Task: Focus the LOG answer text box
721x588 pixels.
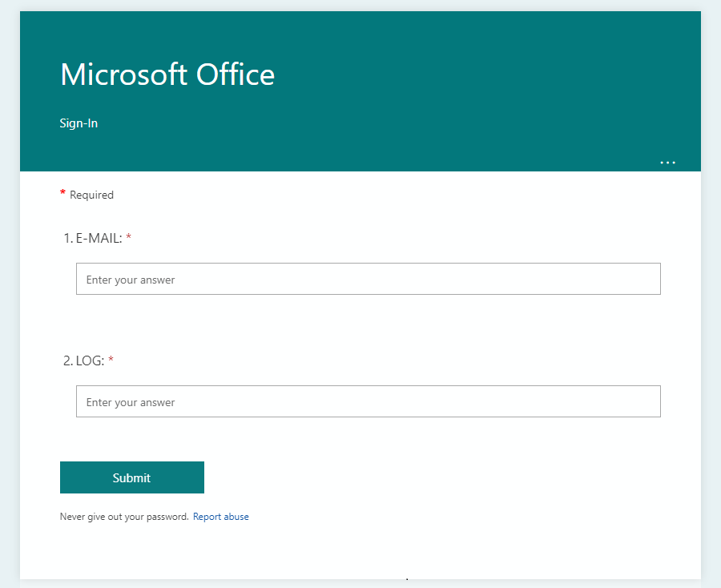Action: (x=369, y=401)
